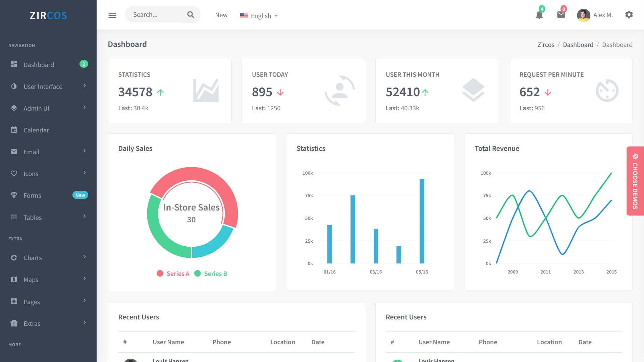Select the Calendar icon in the sidebar

click(14, 130)
